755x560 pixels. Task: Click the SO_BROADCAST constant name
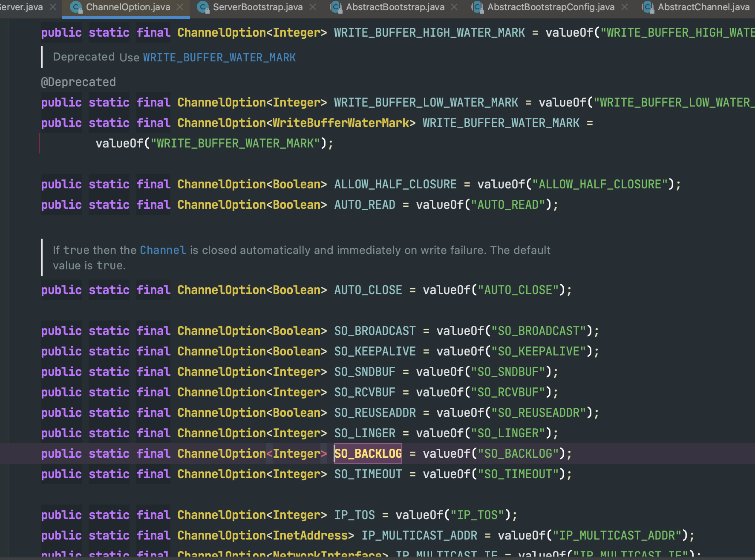pos(375,331)
